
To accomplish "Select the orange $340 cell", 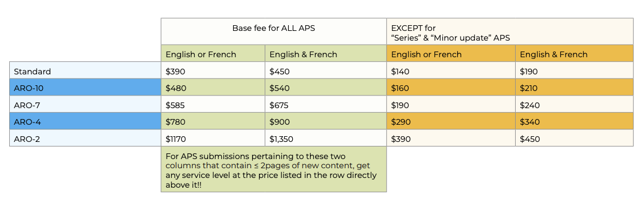I will (x=574, y=121).
